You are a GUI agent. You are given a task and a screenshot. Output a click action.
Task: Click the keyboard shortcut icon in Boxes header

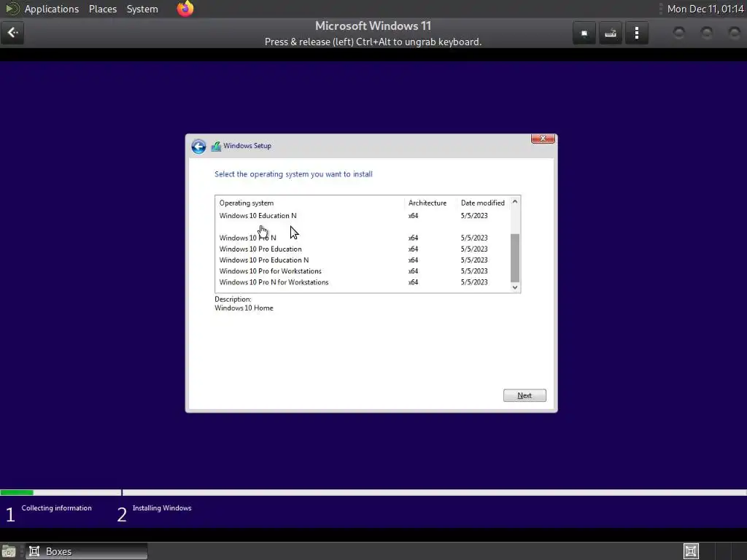611,34
